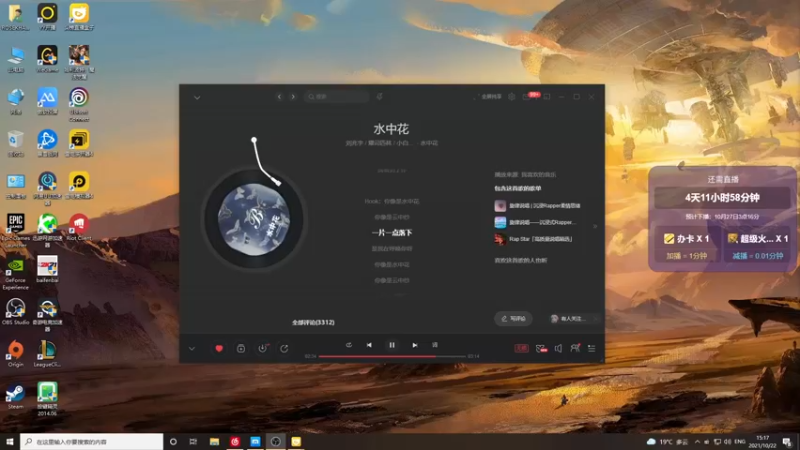Open the Recycle Bin desktop icon

pos(15,143)
